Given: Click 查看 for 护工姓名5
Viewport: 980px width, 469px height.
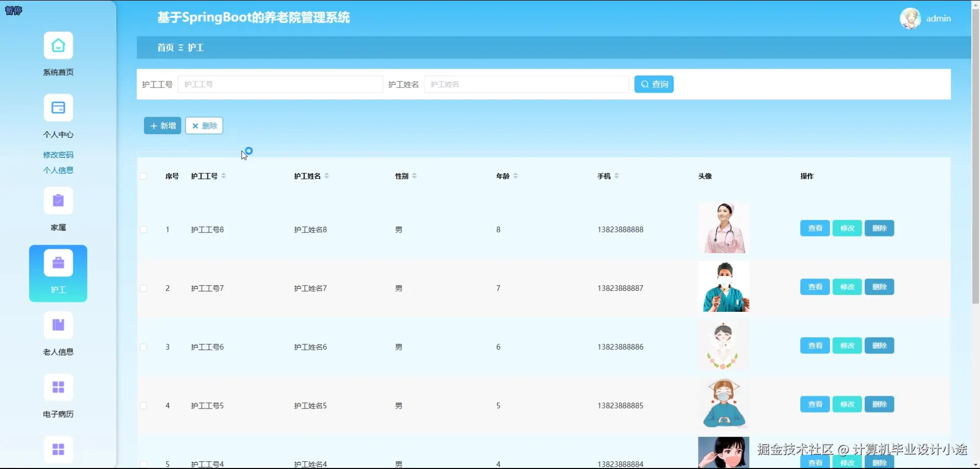Looking at the screenshot, I should pyautogui.click(x=814, y=404).
